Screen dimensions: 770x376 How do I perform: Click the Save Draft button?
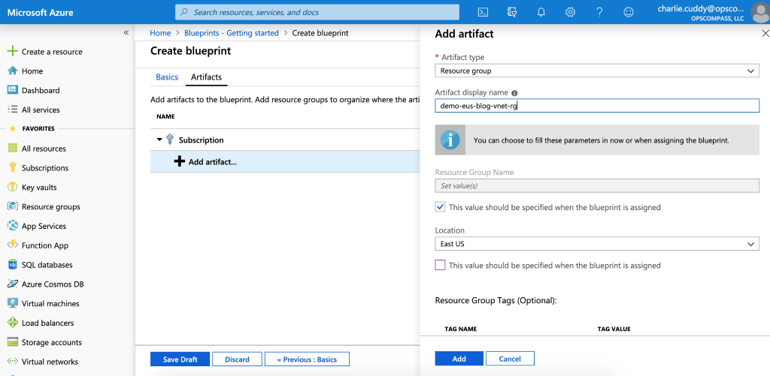(180, 359)
